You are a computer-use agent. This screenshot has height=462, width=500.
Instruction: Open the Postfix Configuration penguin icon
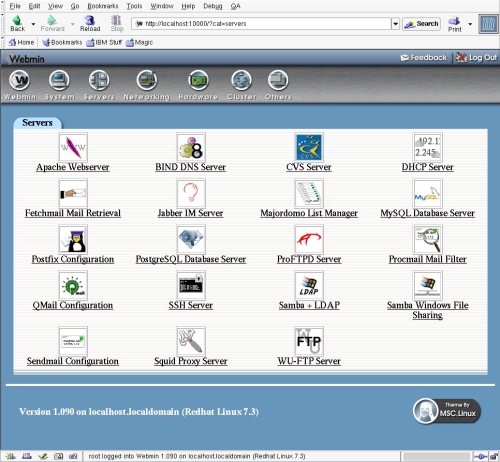pos(73,239)
